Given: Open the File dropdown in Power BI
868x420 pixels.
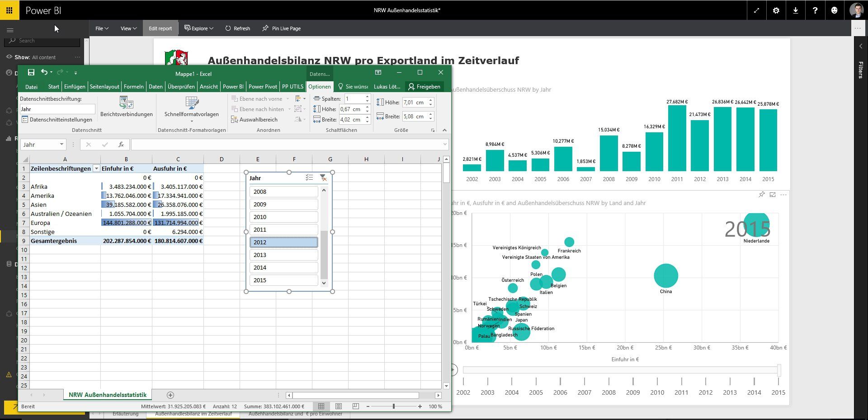Looking at the screenshot, I should click(x=102, y=28).
